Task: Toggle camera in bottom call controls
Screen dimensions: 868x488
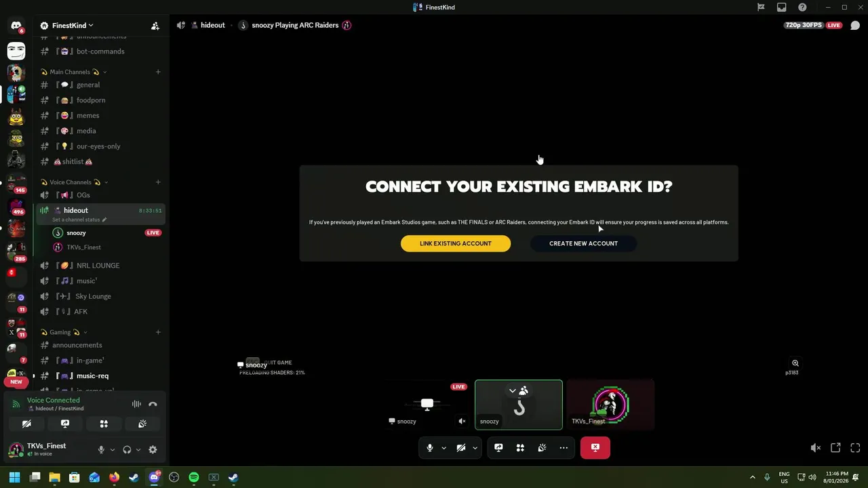Action: [x=461, y=447]
